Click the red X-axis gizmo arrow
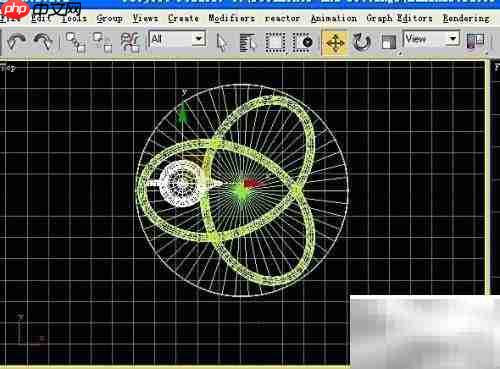The width and height of the screenshot is (500, 369). (253, 183)
